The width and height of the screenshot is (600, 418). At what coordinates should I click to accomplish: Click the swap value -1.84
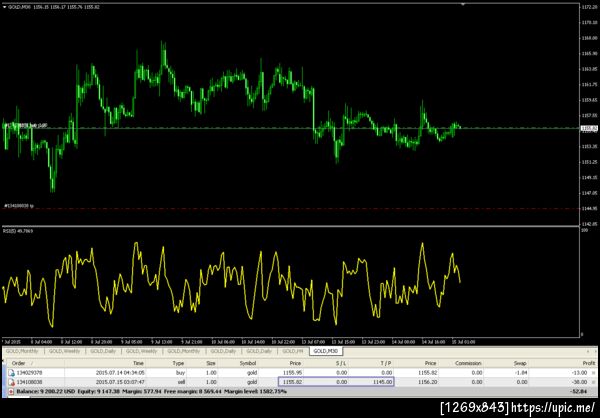pos(522,372)
